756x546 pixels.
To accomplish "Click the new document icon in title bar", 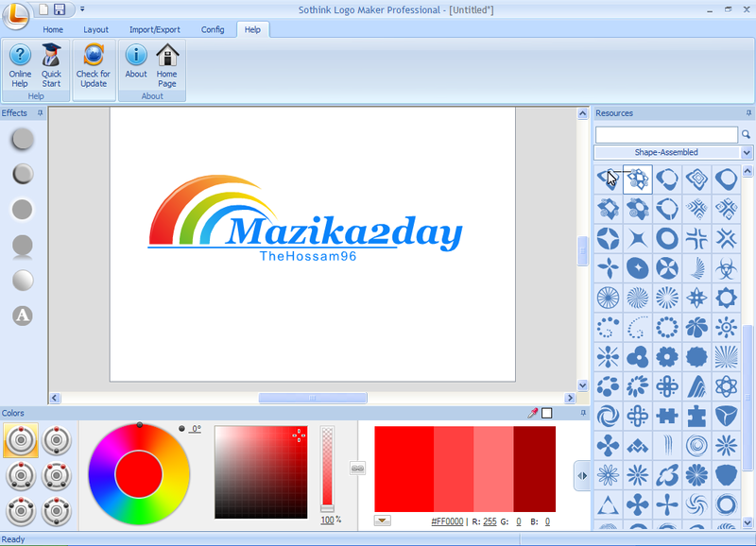I will pyautogui.click(x=43, y=9).
